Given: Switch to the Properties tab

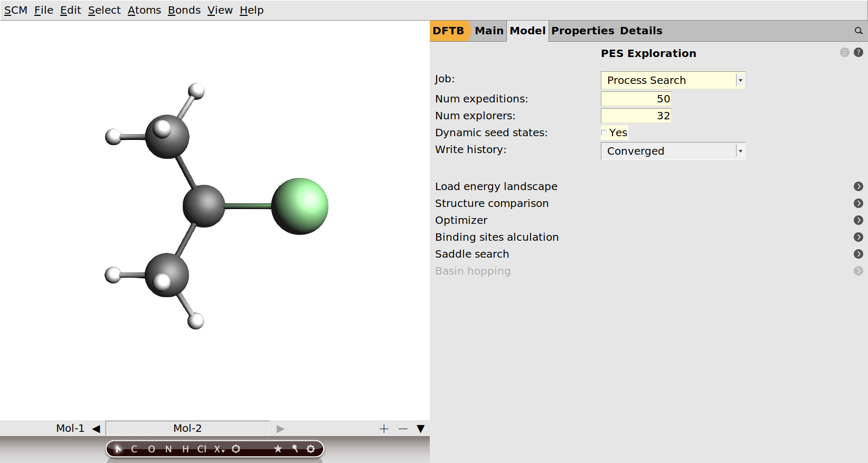Looking at the screenshot, I should coord(582,31).
